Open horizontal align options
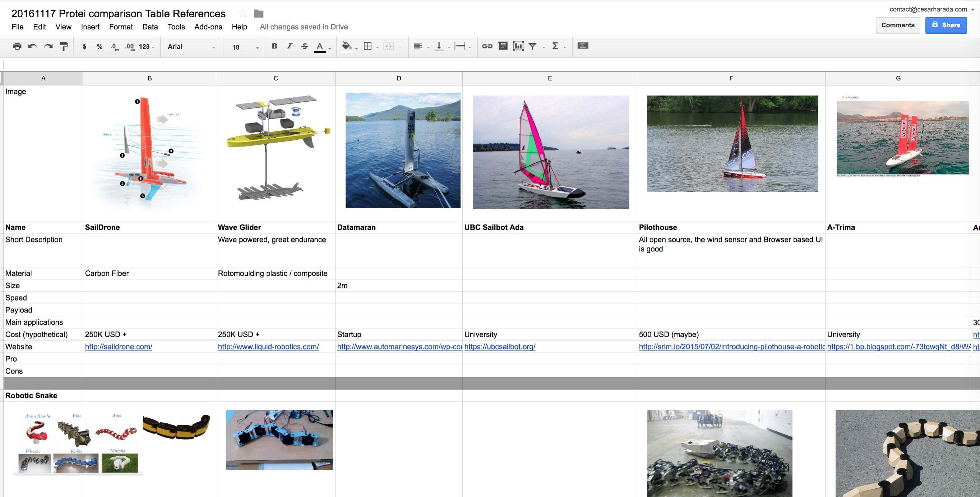 pyautogui.click(x=418, y=46)
